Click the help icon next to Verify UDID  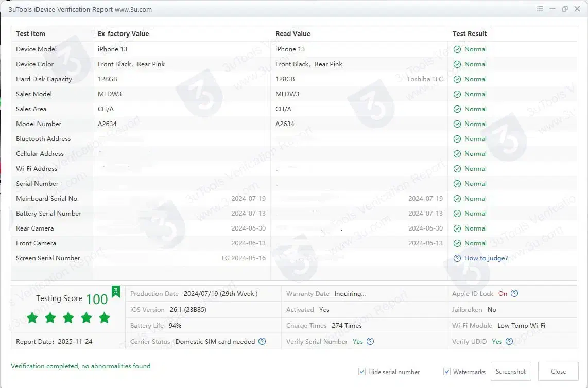coord(509,341)
